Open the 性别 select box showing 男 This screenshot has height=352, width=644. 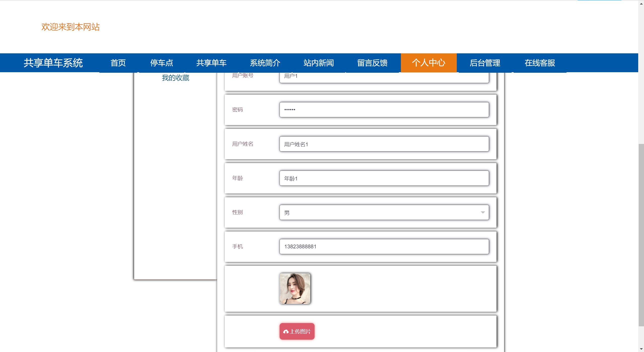[x=377, y=212]
